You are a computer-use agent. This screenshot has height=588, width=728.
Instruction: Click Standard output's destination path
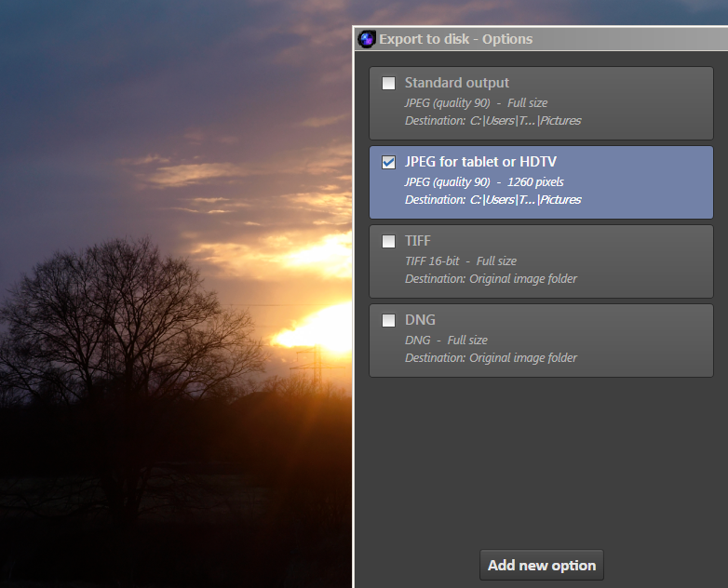[525, 121]
